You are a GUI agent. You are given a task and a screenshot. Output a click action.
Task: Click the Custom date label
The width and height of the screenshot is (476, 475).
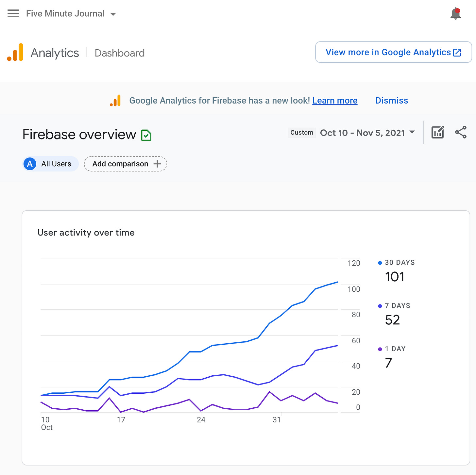pyautogui.click(x=302, y=132)
